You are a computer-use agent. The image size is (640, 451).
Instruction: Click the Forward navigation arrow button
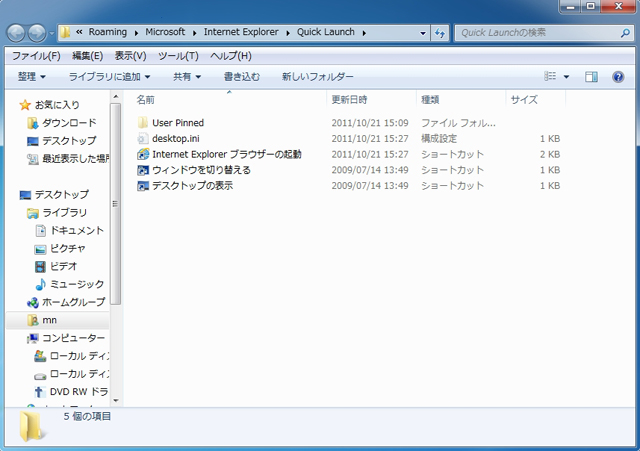pyautogui.click(x=37, y=33)
